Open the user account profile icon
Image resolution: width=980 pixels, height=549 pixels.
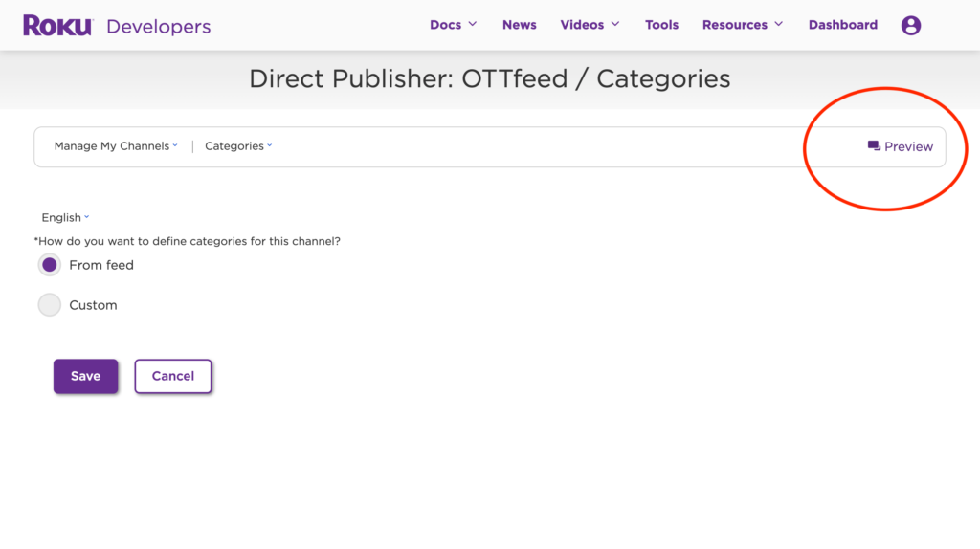point(911,26)
